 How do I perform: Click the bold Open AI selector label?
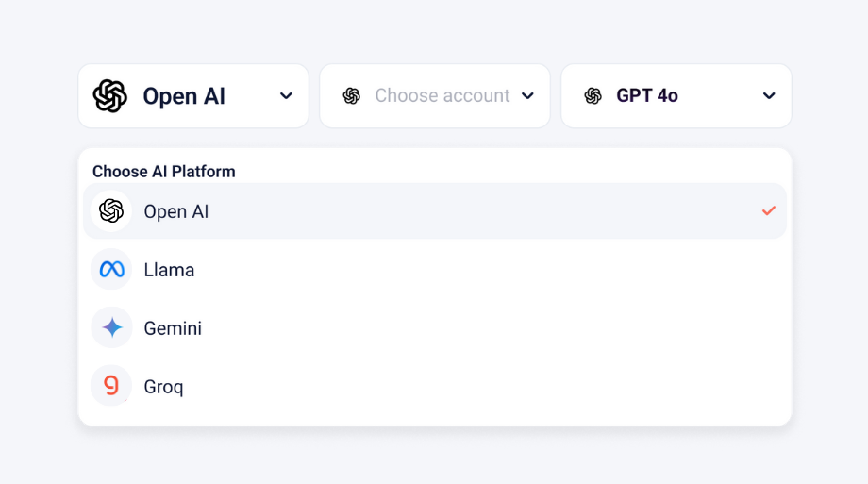[x=184, y=96]
